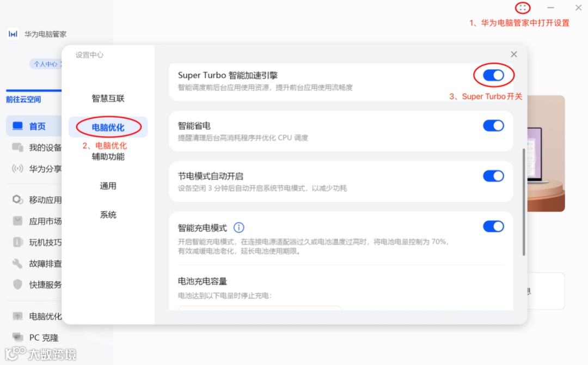This screenshot has width=588, height=365.
Task: Toggle the 智能充电模式 switch
Action: click(x=493, y=226)
